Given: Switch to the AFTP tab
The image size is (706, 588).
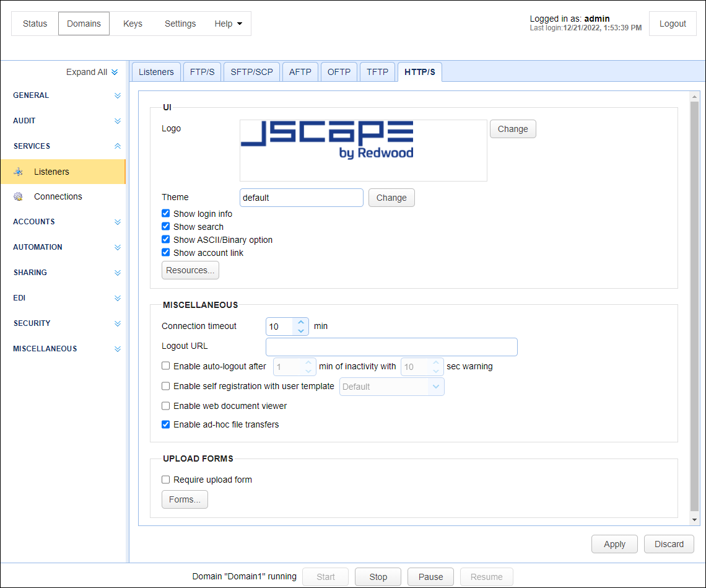Looking at the screenshot, I should point(300,72).
